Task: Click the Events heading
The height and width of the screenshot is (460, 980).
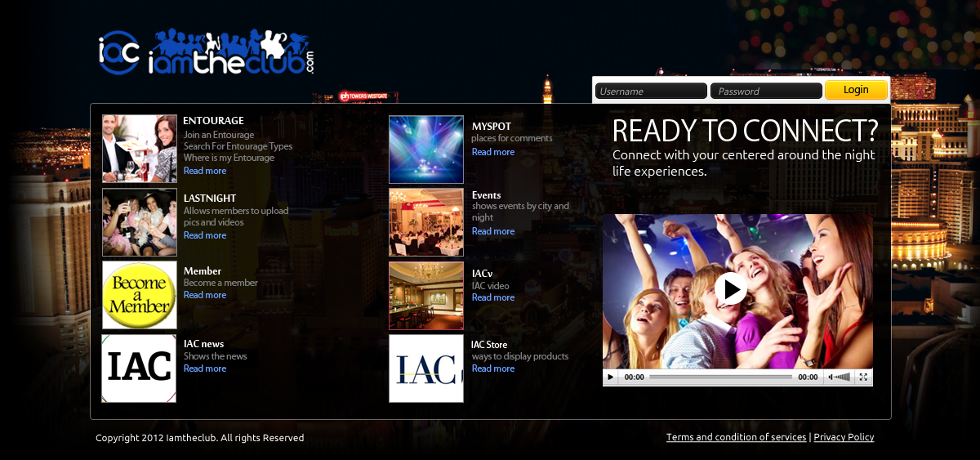Action: click(487, 195)
